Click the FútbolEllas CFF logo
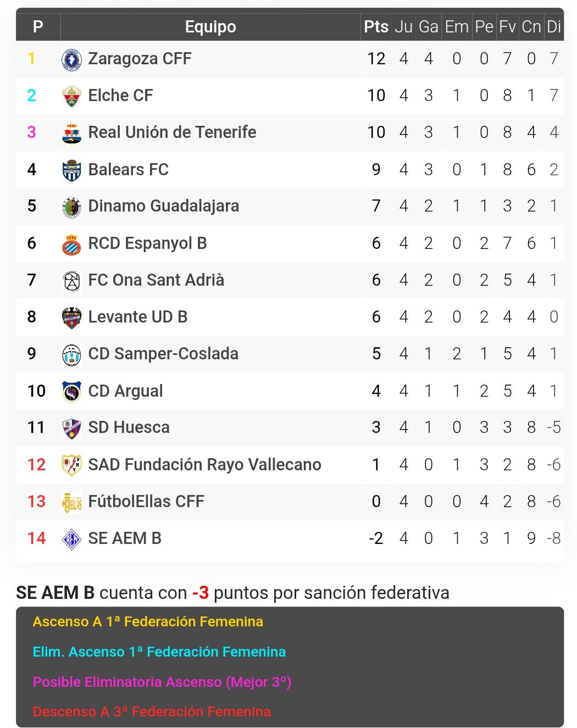 tap(71, 502)
